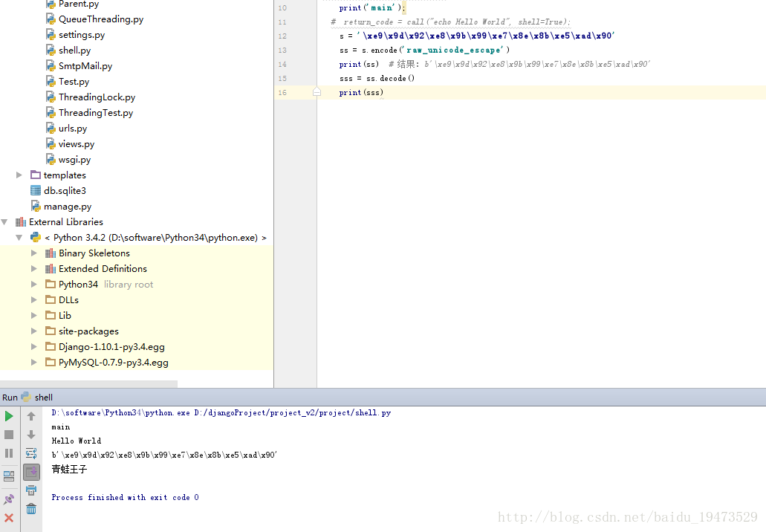Viewport: 766px width, 532px height.
Task: Select SmtpMail.py in the project tree
Action: [x=85, y=66]
